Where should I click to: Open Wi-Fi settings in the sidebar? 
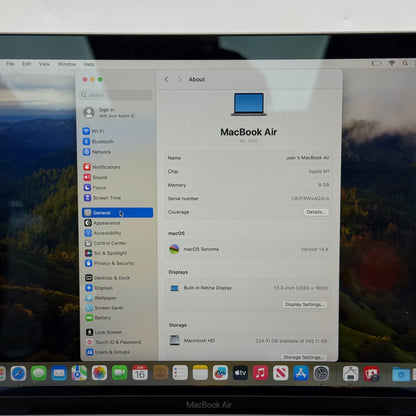(93, 131)
